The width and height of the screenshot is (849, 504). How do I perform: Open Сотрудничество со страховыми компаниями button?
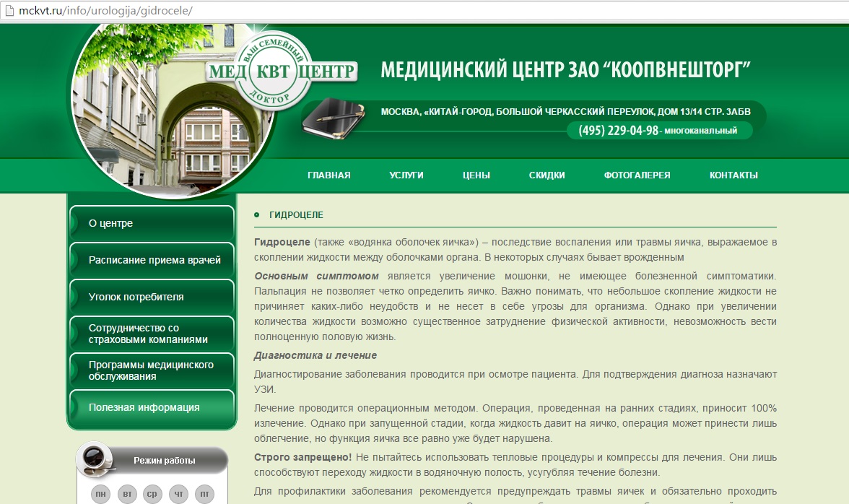[x=152, y=334]
